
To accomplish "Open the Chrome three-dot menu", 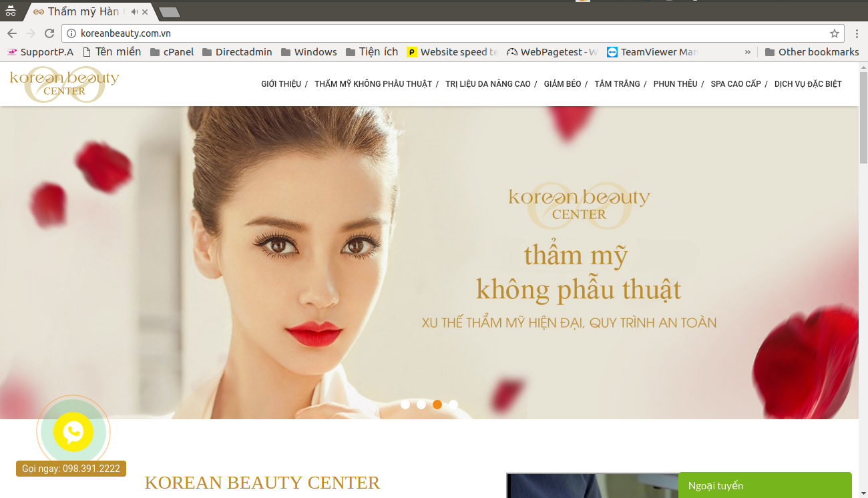I will click(857, 33).
